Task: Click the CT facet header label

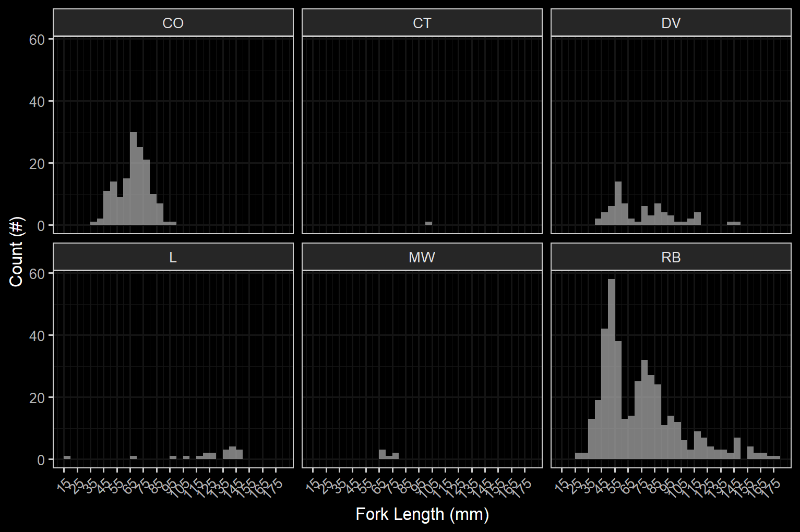Action: tap(422, 23)
